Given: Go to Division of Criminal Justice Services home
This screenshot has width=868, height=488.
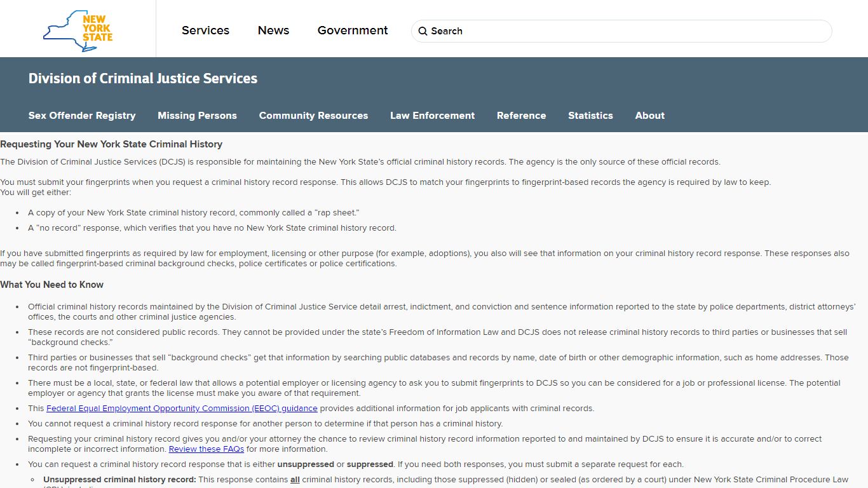Looking at the screenshot, I should (143, 79).
